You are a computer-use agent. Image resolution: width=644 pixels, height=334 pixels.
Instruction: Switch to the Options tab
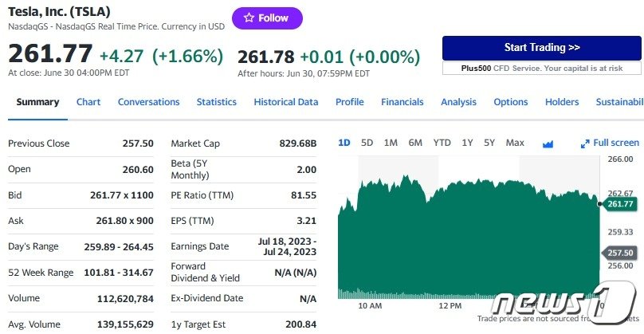pos(510,102)
